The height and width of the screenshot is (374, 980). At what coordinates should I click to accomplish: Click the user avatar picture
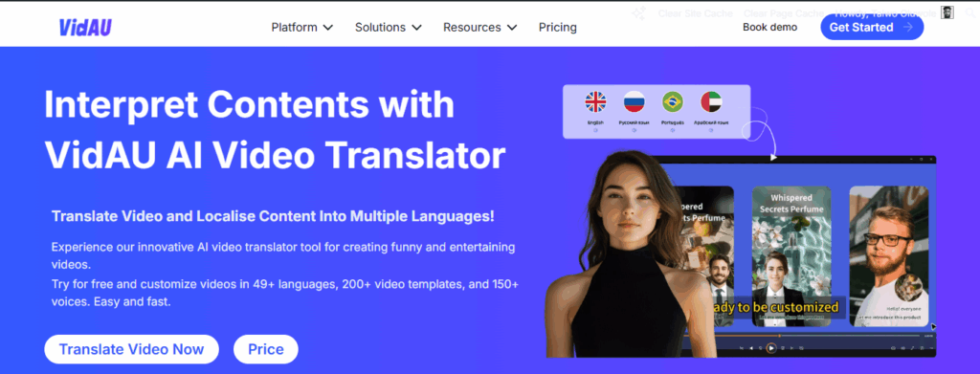pyautogui.click(x=947, y=12)
